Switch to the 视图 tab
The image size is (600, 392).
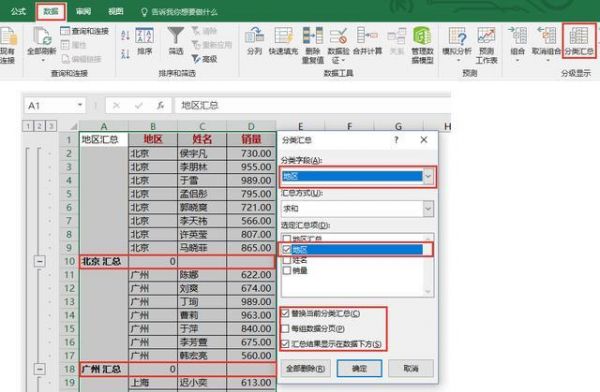point(116,11)
